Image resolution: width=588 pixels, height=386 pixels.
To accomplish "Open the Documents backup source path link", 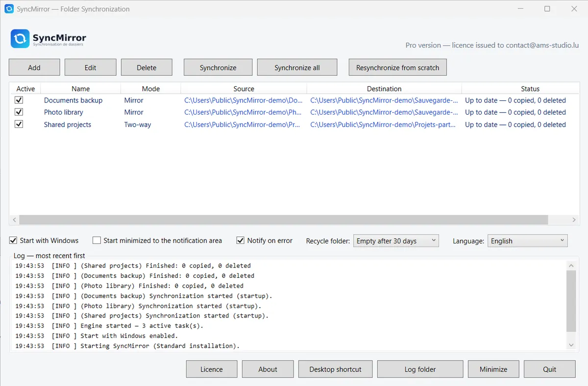I will point(244,100).
